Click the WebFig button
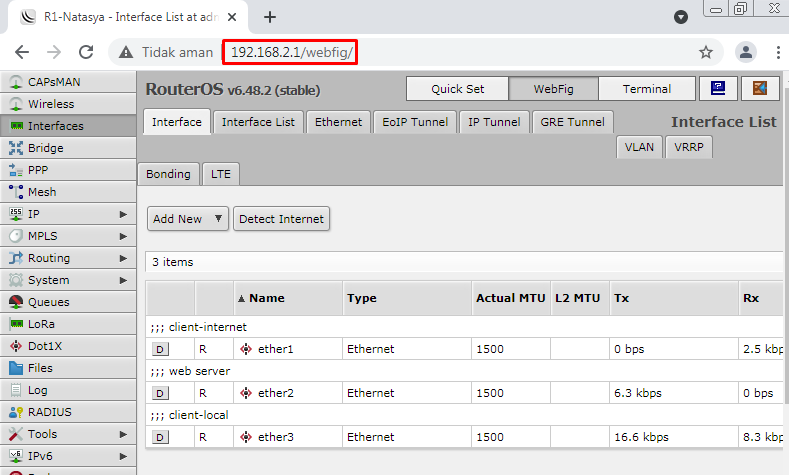The width and height of the screenshot is (789, 475). click(554, 89)
